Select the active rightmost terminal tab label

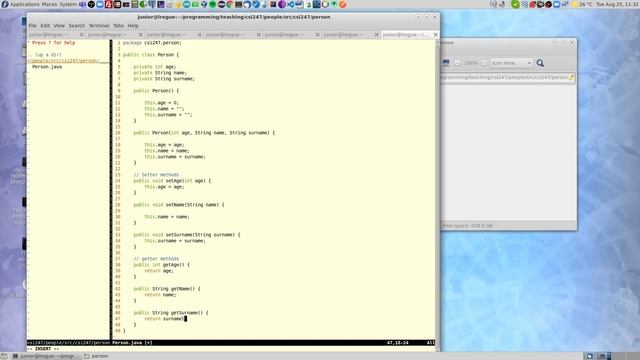click(x=406, y=35)
